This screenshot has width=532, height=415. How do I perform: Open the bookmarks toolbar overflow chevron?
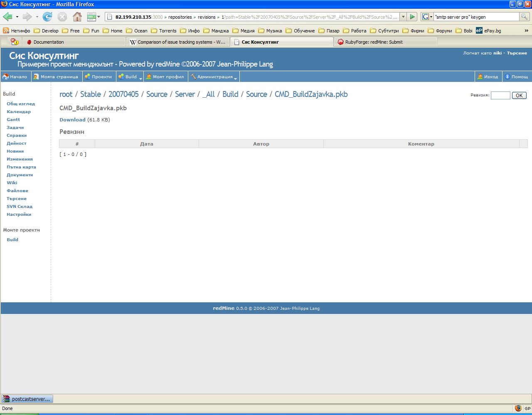click(527, 31)
